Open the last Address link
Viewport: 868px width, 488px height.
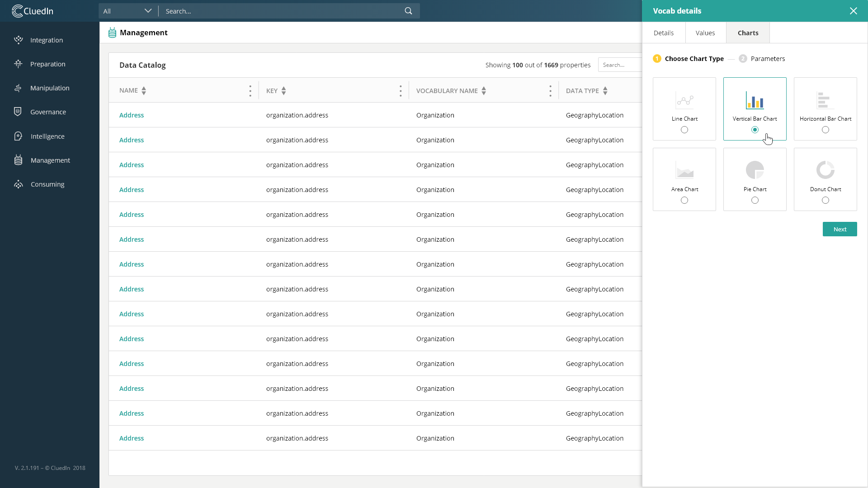[132, 438]
